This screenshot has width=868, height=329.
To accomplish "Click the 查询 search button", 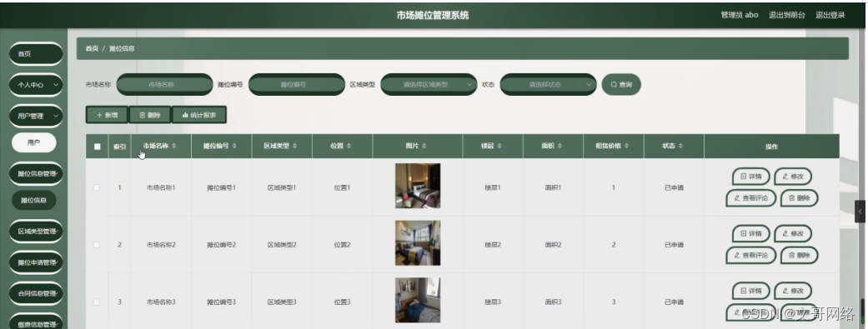I will click(x=621, y=85).
